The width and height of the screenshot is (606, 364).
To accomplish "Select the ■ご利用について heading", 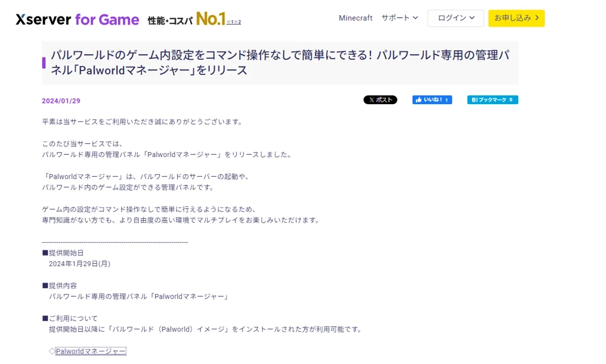I will coord(69,319).
